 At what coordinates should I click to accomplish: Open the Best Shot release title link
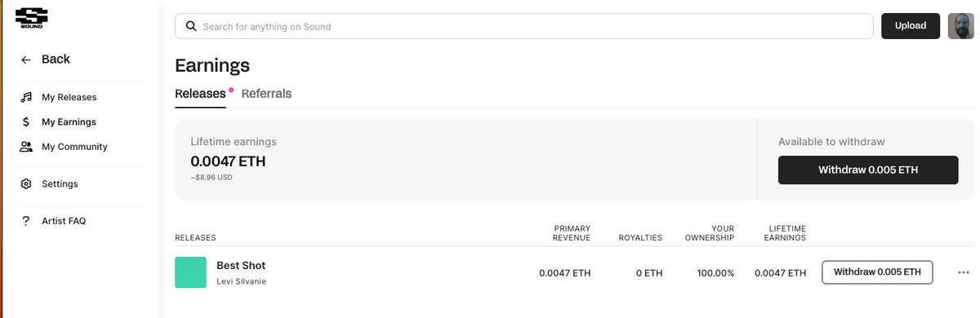(x=241, y=266)
